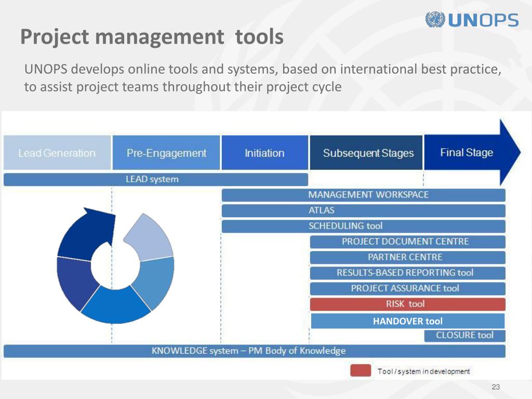Click the ATLAS bar

point(363,210)
